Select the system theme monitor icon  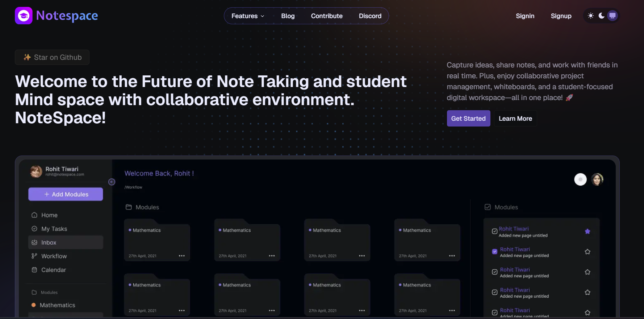(612, 16)
